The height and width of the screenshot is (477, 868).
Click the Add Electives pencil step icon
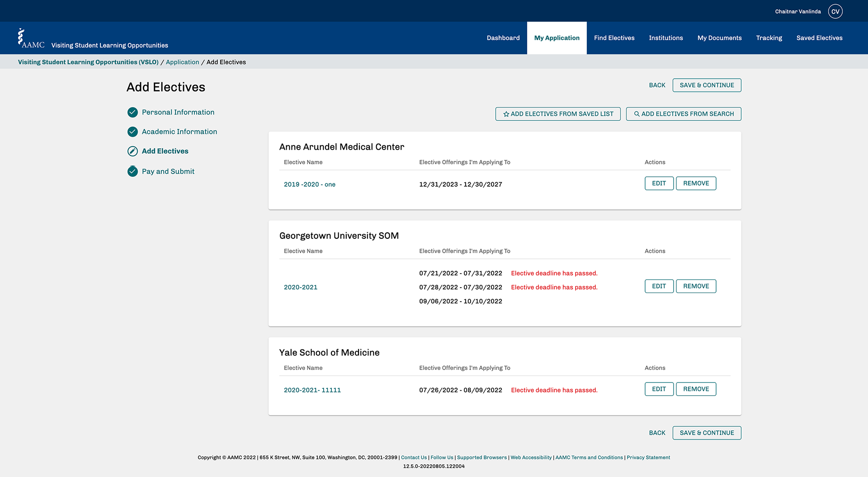coord(132,151)
